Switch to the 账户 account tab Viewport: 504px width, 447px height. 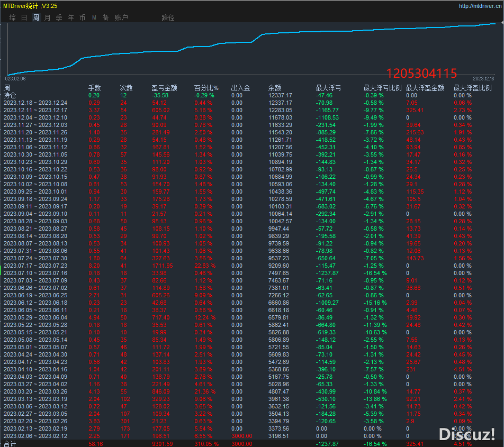[122, 17]
